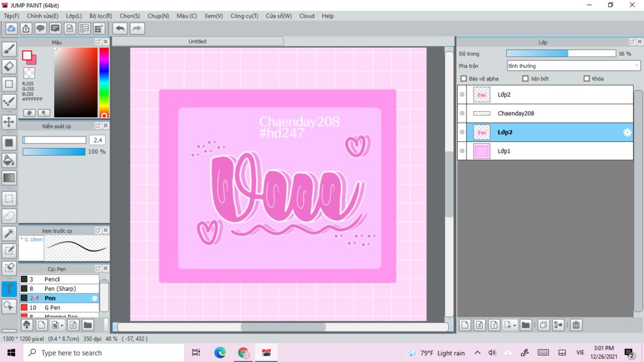
Task: Activate the Magic Wand tool
Action: 9,233
